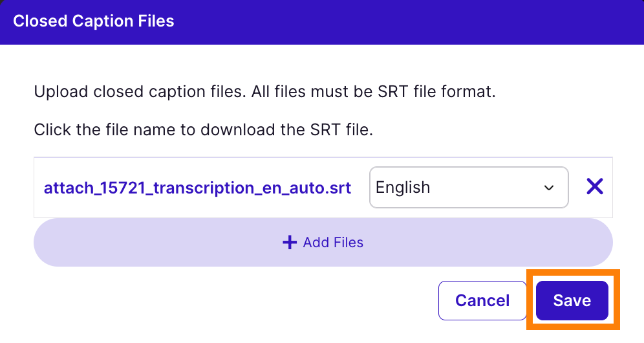Click the Closed Caption Files dialog title
644x343 pixels.
tap(94, 21)
